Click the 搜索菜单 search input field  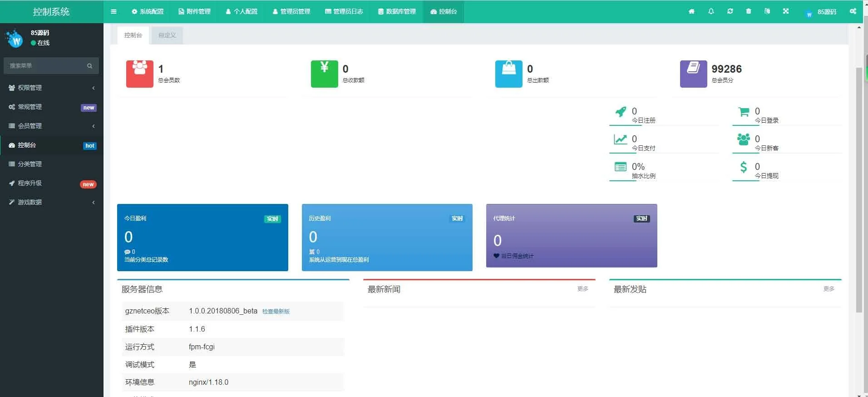(45, 66)
